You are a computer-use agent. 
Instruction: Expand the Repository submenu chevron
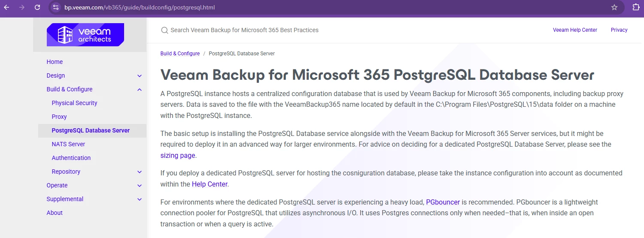tap(139, 172)
